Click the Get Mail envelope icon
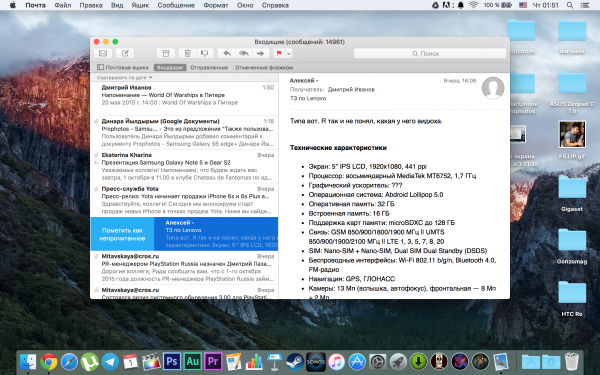 103,54
